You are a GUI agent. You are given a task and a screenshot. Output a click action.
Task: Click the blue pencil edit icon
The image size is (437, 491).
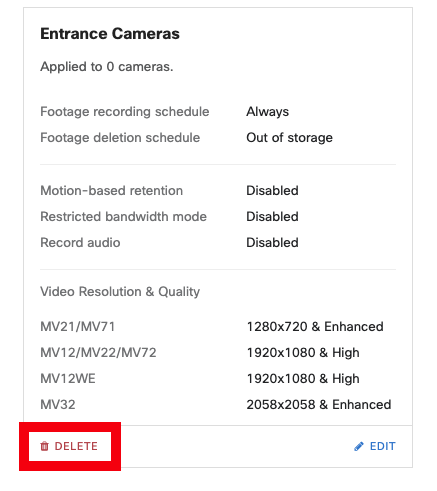click(359, 446)
